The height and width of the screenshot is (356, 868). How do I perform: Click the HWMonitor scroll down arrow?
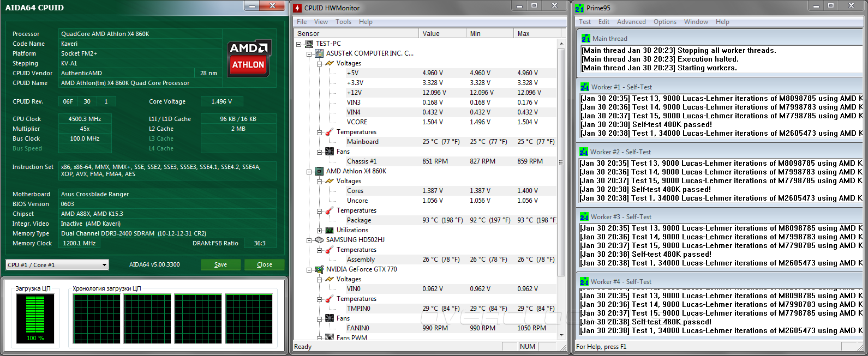click(561, 335)
